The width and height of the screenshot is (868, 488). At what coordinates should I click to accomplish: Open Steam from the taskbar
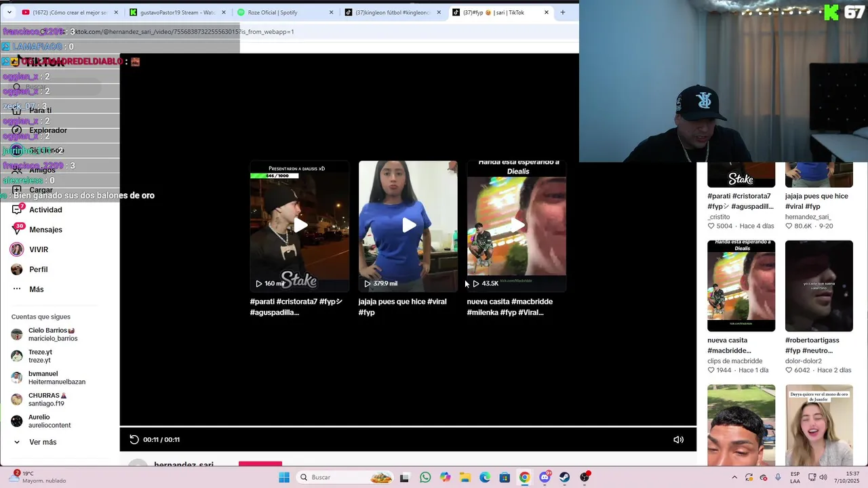click(564, 477)
